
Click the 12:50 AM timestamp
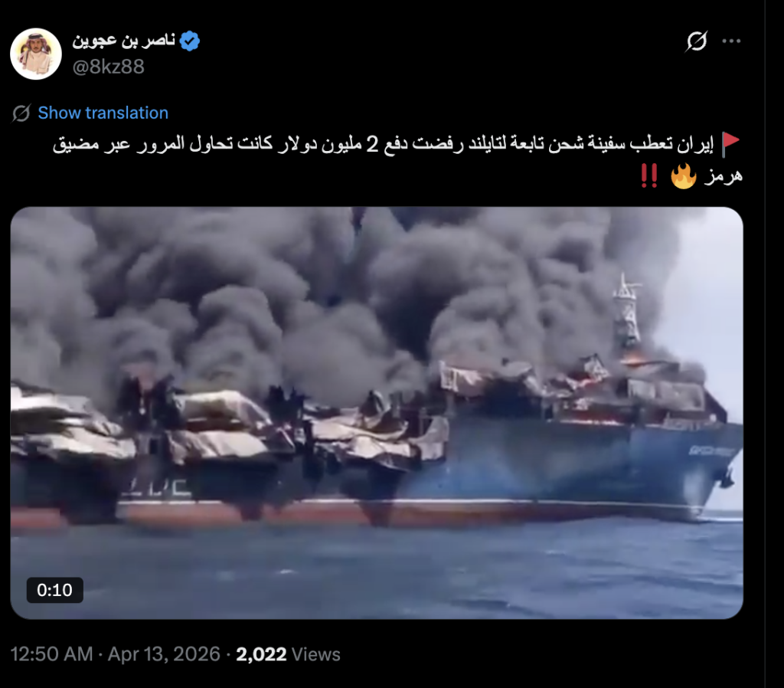tap(51, 654)
